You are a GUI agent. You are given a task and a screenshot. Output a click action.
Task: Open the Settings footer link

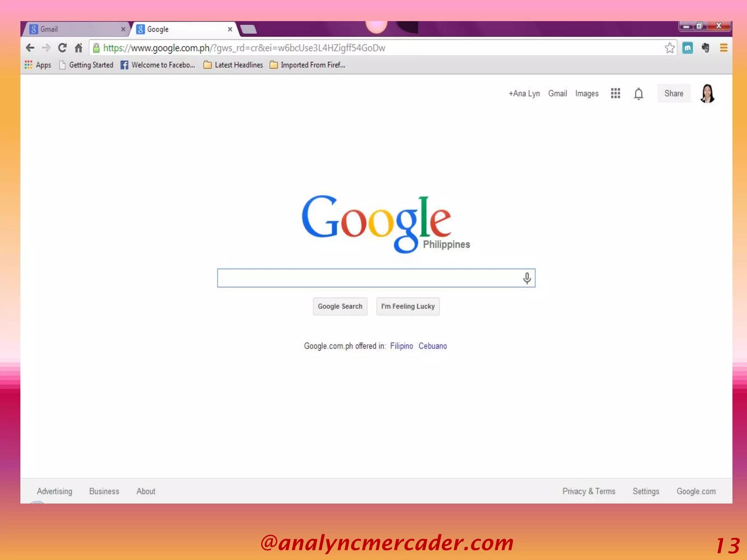click(x=646, y=491)
